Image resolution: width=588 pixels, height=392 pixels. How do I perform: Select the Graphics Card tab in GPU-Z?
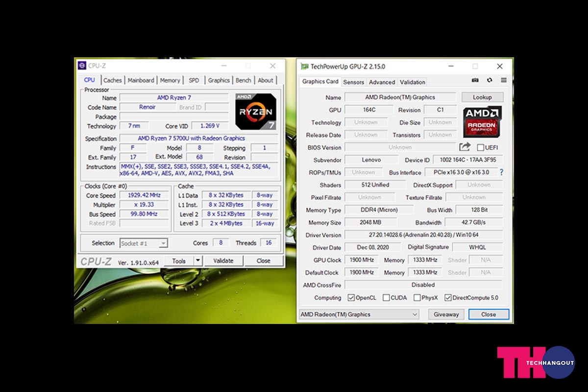(320, 82)
